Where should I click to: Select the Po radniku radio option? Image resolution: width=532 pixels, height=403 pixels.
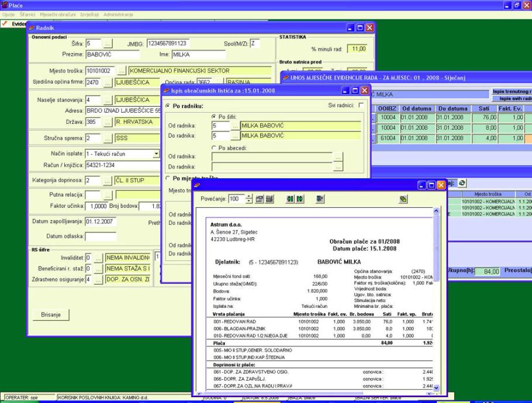pos(168,106)
